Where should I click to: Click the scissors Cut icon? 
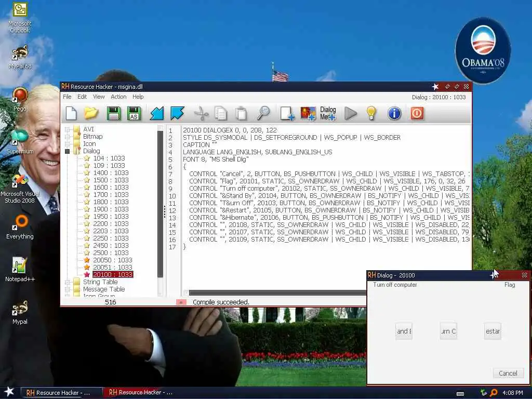pyautogui.click(x=201, y=113)
